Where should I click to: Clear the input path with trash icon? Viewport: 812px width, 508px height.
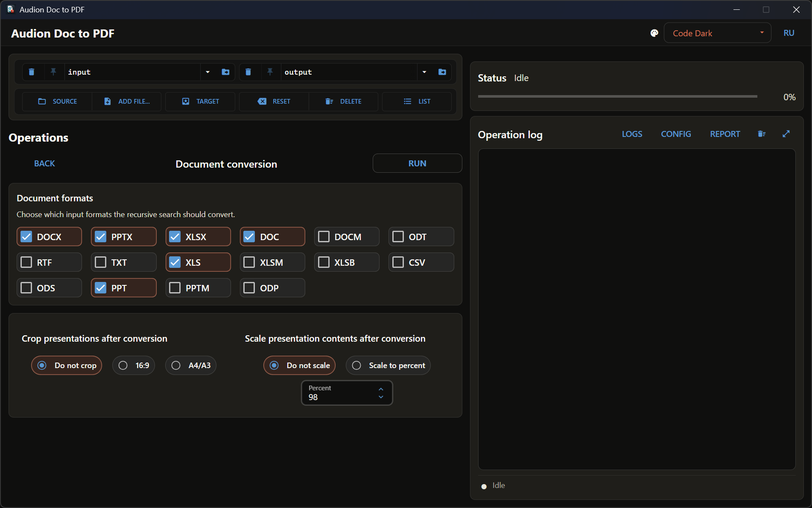[x=32, y=72]
